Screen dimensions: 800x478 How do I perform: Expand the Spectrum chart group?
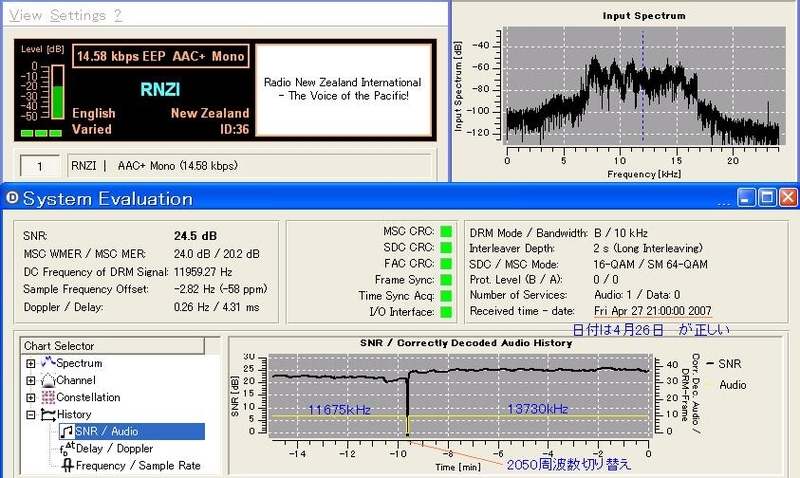point(31,363)
